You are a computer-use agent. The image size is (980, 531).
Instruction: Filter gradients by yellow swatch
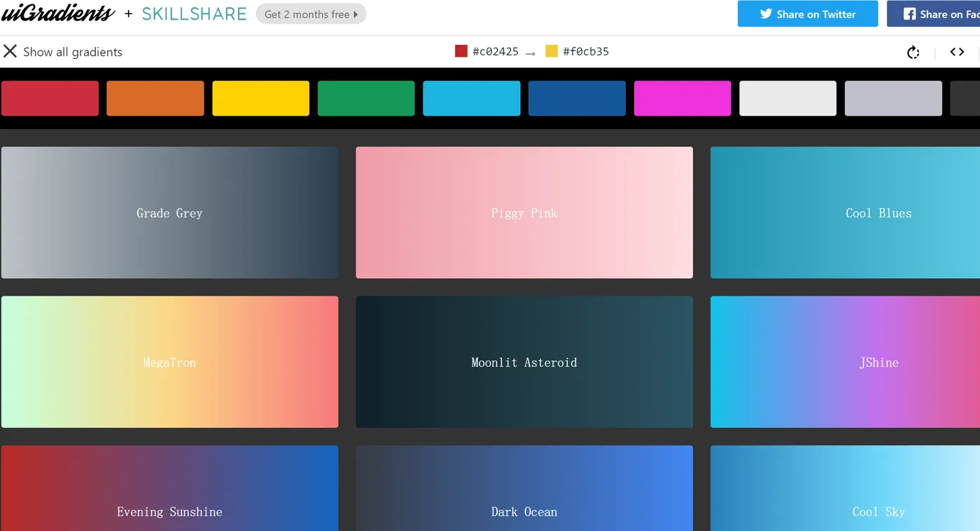tap(260, 98)
